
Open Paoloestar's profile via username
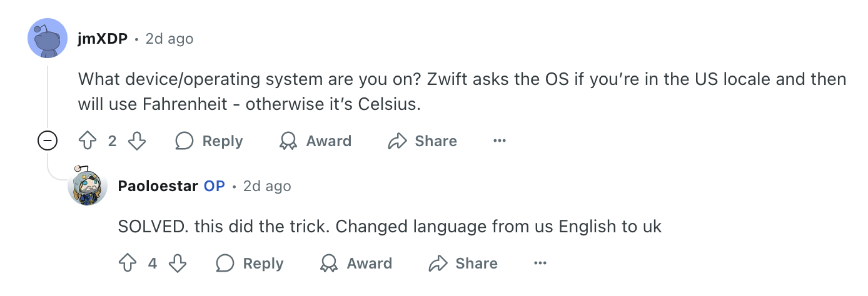coord(158,186)
